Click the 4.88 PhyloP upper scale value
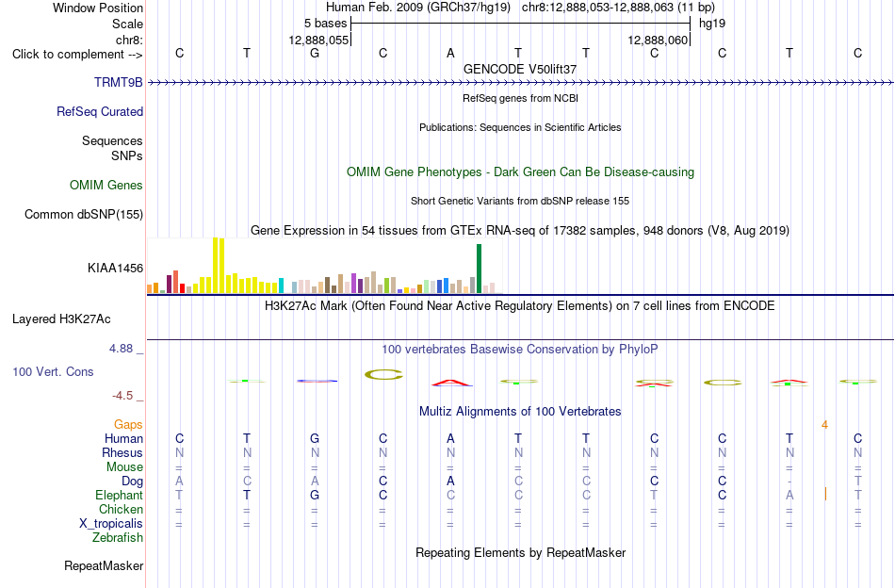The width and height of the screenshot is (895, 588). pyautogui.click(x=121, y=349)
